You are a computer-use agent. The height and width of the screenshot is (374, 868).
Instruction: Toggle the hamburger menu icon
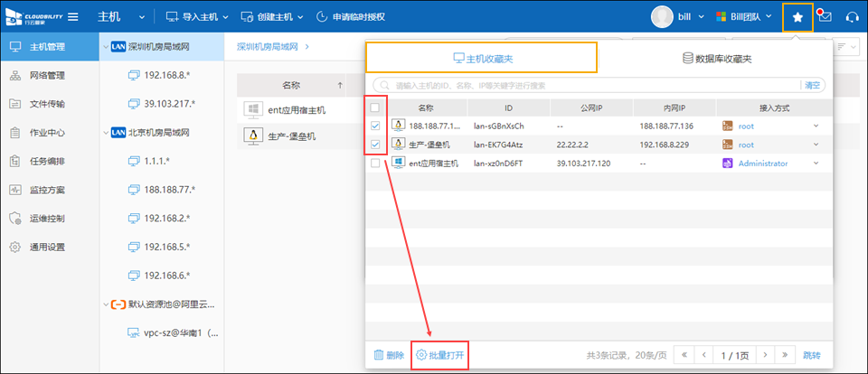(x=72, y=17)
